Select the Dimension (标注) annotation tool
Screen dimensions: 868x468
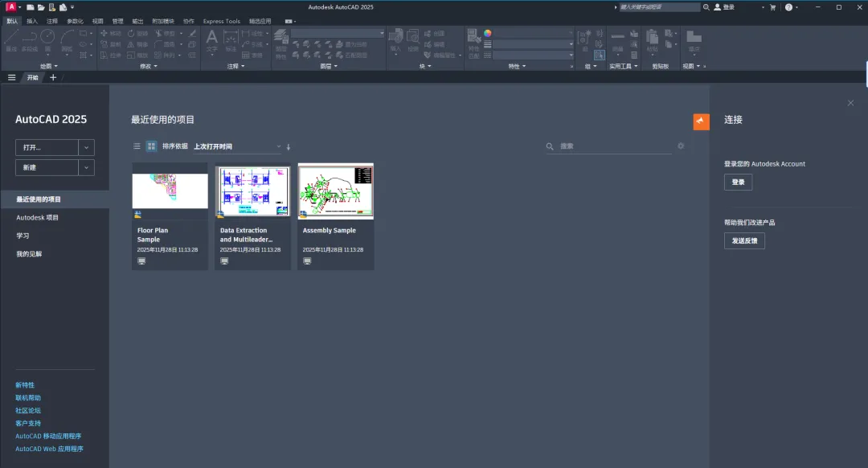[x=231, y=42]
